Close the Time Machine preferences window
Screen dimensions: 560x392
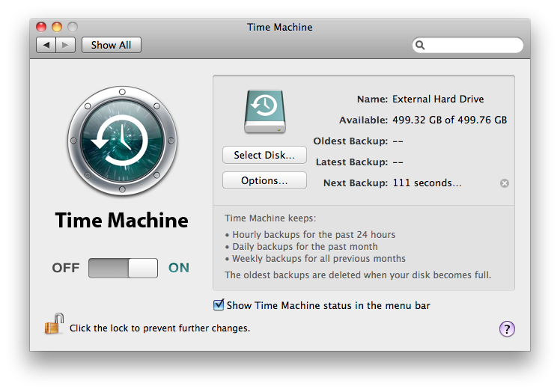[43, 28]
